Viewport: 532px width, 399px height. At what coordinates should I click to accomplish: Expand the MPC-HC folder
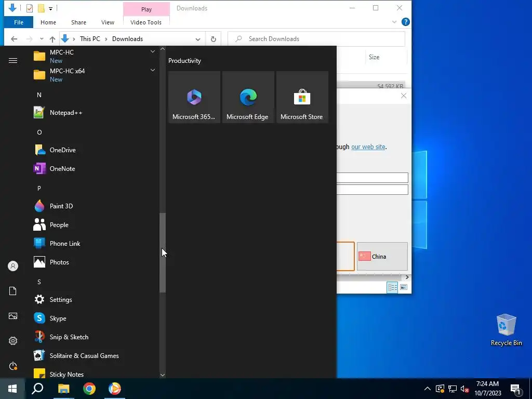153,51
